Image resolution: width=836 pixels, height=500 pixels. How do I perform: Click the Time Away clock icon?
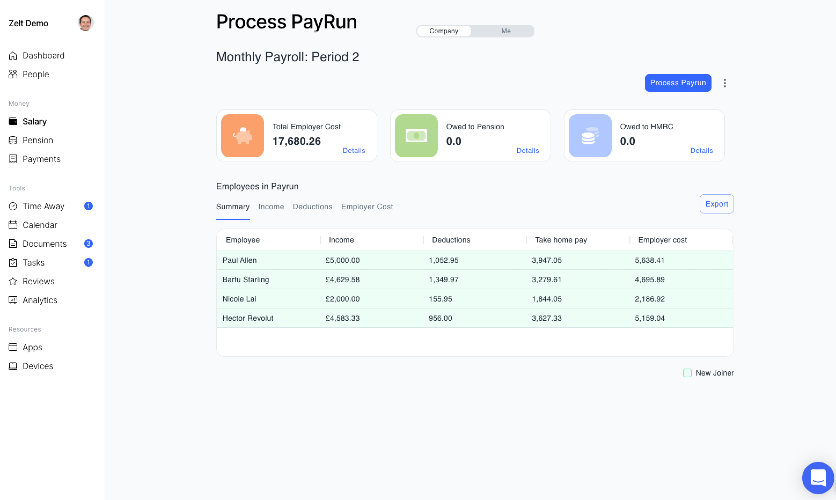tap(13, 206)
